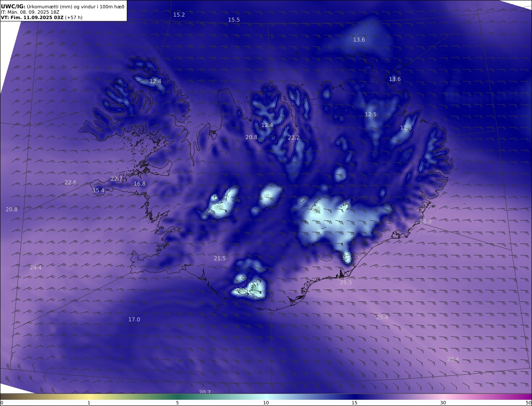Click the colour scale tick label 1
Screen dimensions: 532x406
[x=89, y=403]
